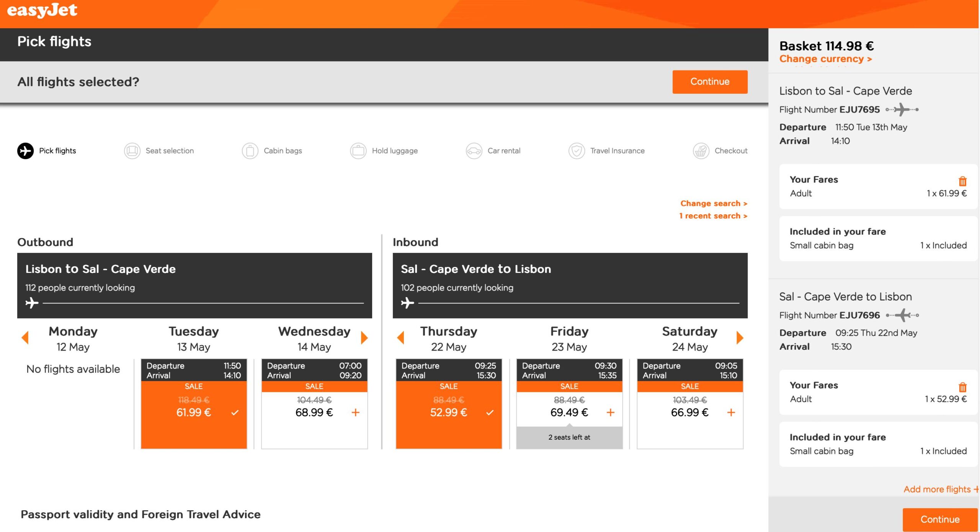Select the Wednesday 14 May 07:00 flight card

[314, 404]
